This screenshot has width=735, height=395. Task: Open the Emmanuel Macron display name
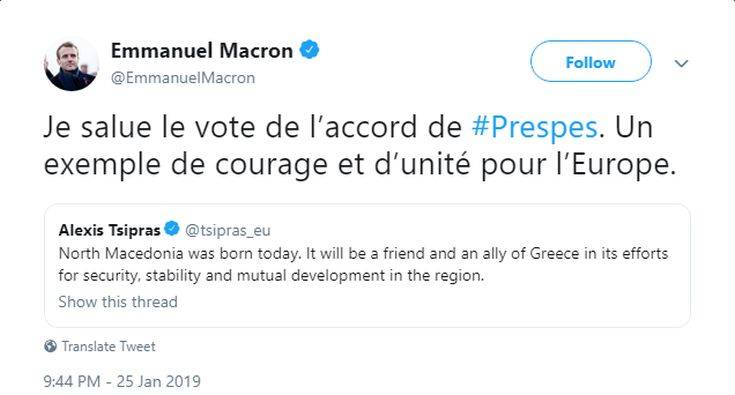tap(202, 51)
